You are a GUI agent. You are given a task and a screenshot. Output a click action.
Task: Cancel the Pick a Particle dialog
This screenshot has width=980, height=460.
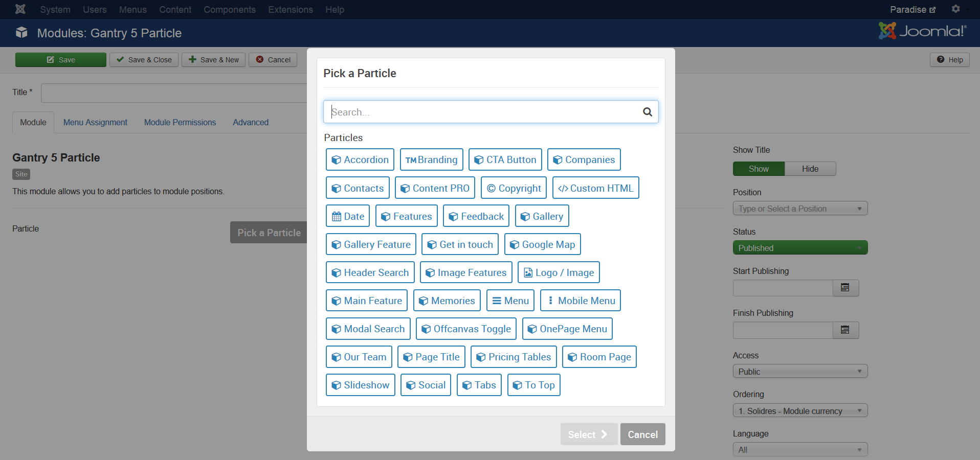(x=642, y=434)
